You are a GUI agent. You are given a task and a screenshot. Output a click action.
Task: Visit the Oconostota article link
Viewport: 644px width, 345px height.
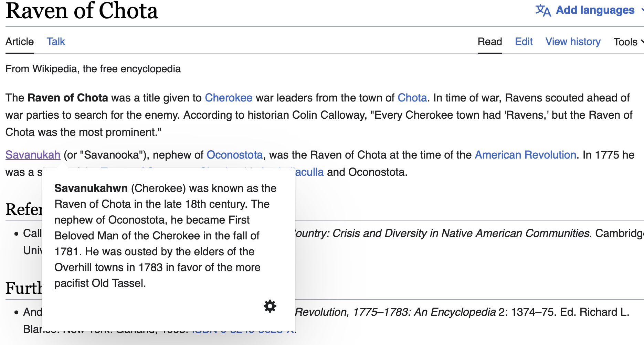[x=234, y=155]
